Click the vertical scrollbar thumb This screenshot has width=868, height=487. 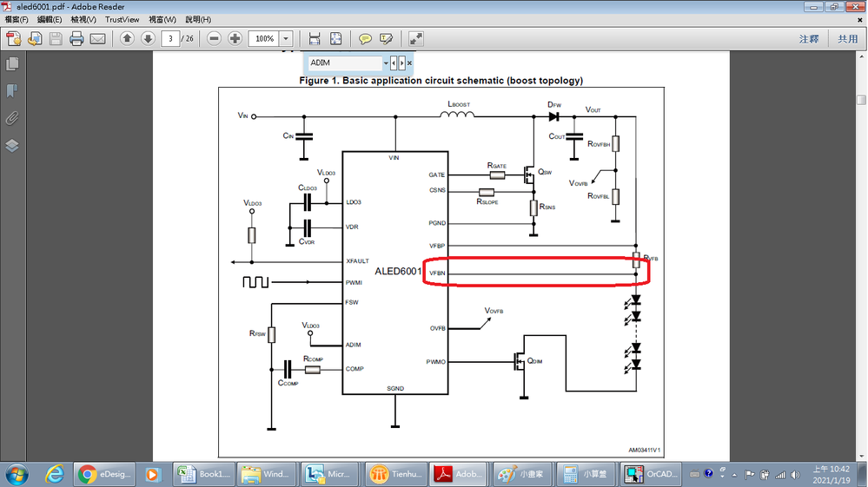click(x=861, y=100)
